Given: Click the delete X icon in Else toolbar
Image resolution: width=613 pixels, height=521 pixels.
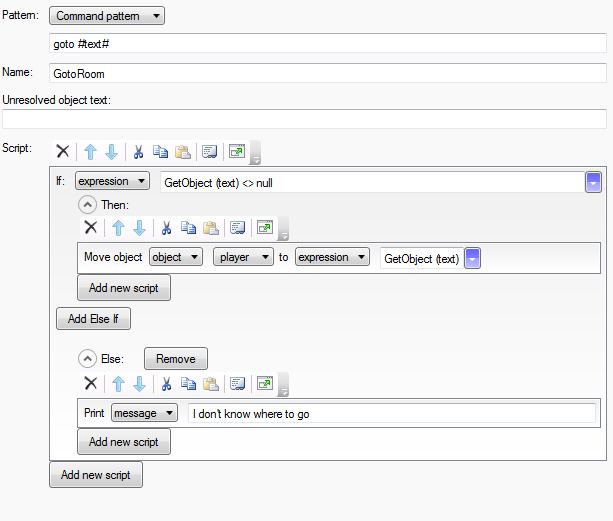Looking at the screenshot, I should pos(90,383).
